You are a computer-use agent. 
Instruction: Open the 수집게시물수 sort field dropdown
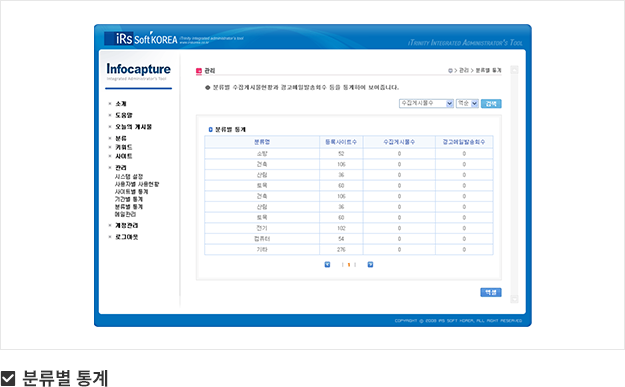pos(426,104)
